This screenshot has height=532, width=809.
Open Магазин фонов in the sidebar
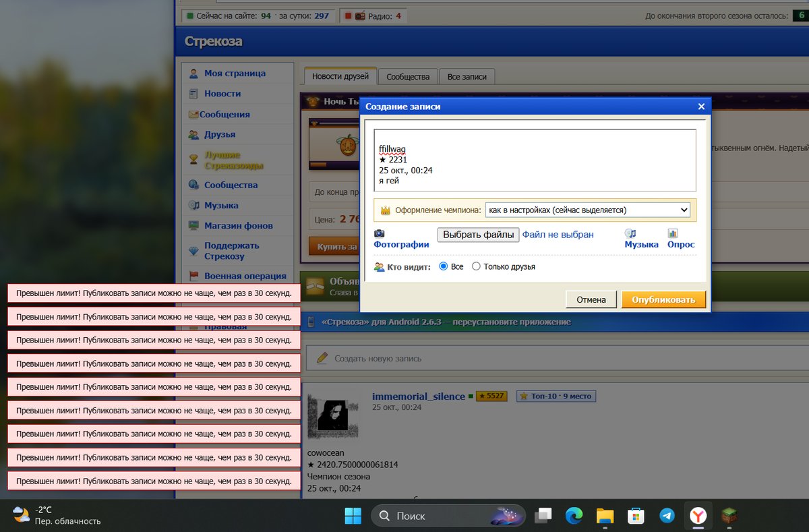coord(239,226)
